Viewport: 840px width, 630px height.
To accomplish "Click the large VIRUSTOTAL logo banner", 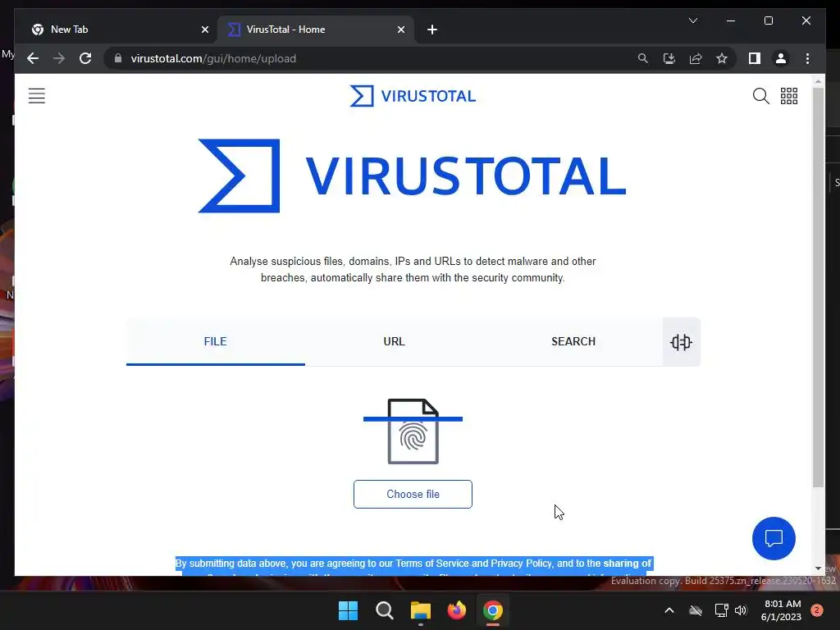I will pos(413,176).
